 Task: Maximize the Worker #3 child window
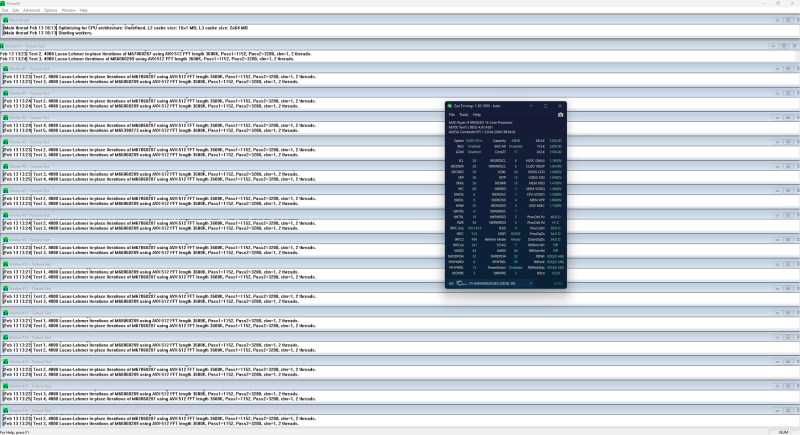788,93
